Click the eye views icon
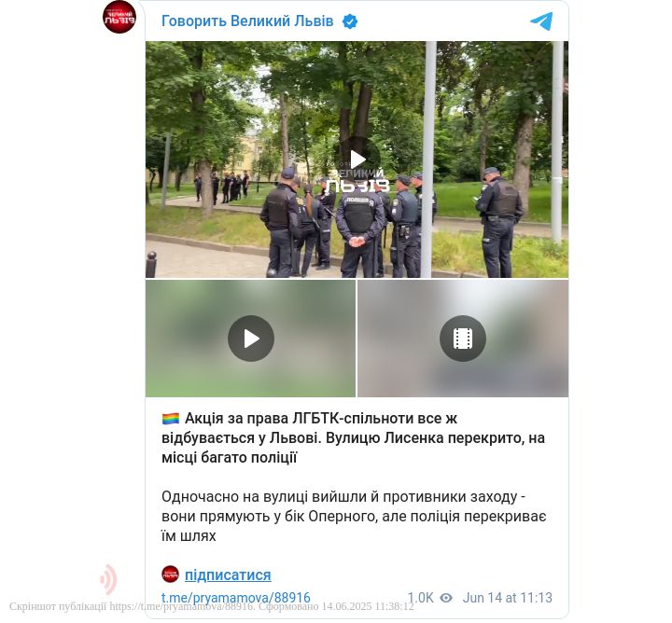This screenshot has width=672, height=623. click(446, 598)
